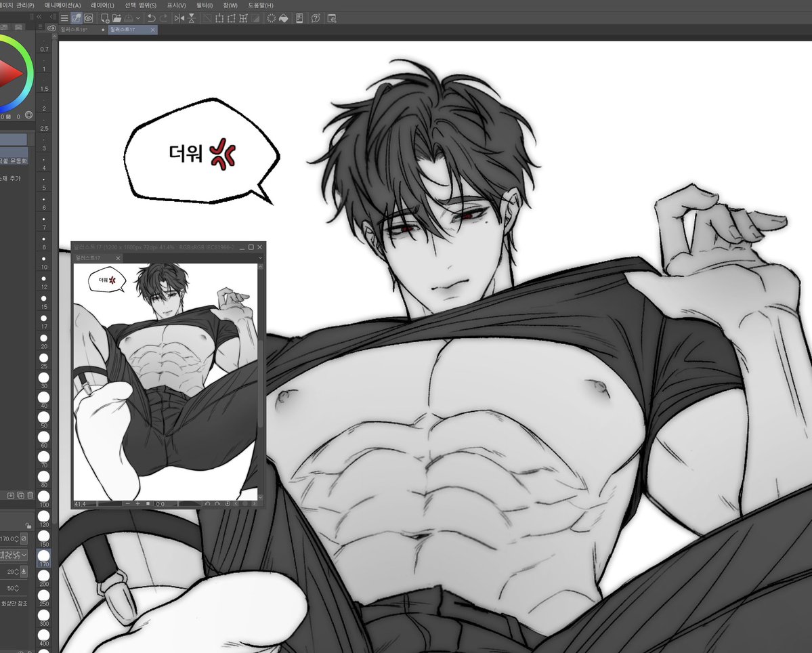Click the Free Transform icon
Image resolution: width=812 pixels, height=653 pixels.
coord(231,18)
